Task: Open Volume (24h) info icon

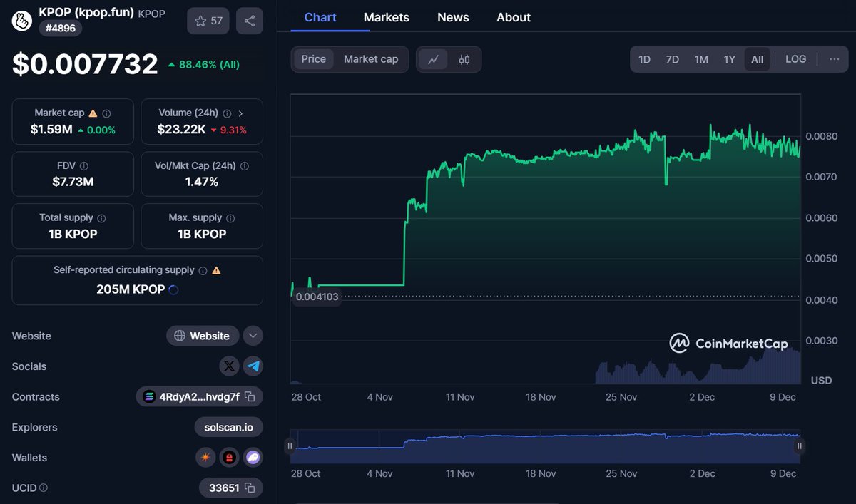Action: [x=227, y=113]
